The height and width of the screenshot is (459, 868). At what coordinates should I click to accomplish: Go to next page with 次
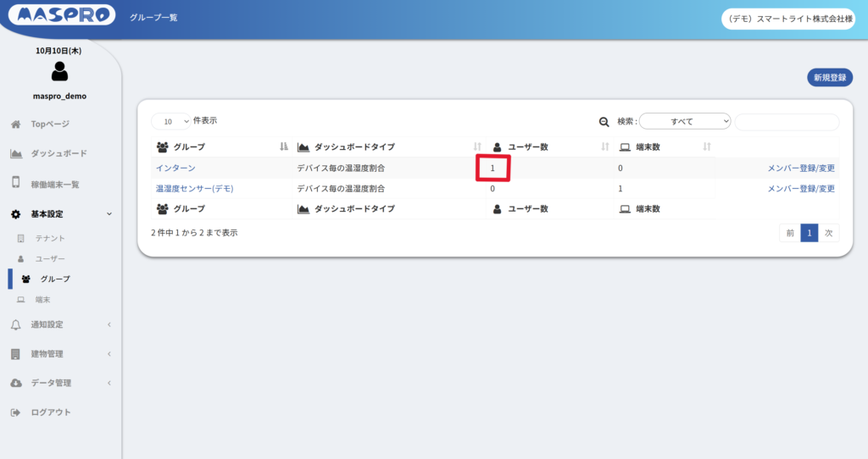[829, 233]
